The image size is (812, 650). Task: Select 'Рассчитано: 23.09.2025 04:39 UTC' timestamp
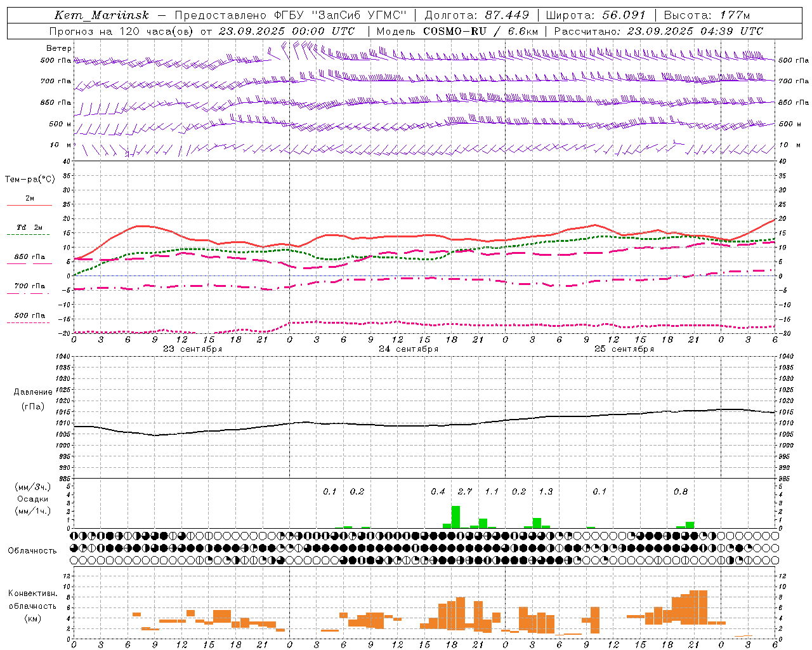click(x=658, y=31)
